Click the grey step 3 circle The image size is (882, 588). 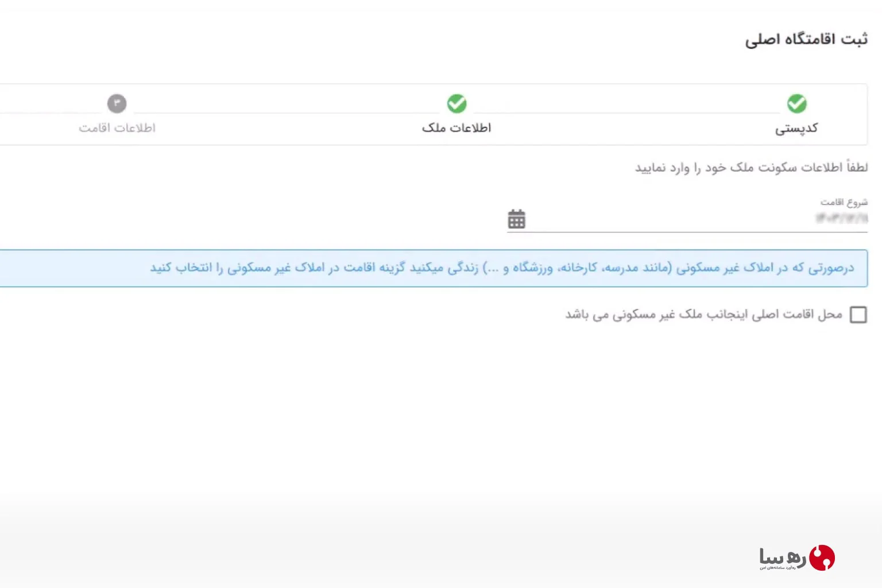(117, 104)
